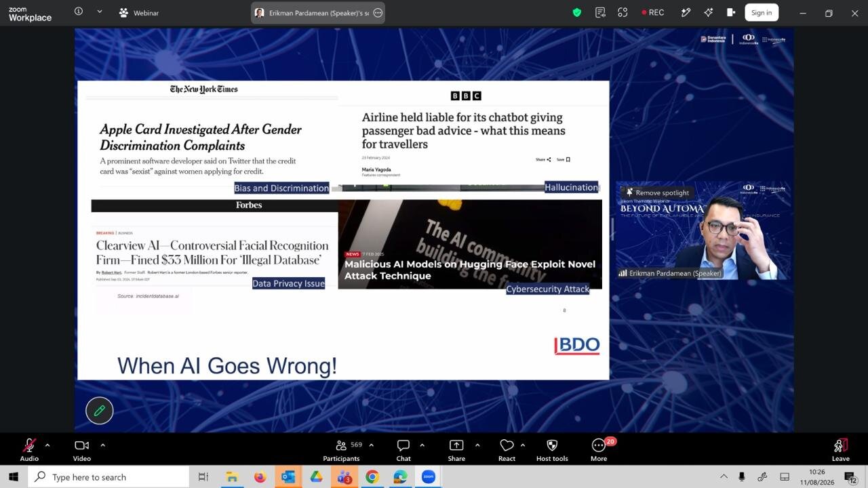Switch to Outlook on the taskbar
This screenshot has height=488, width=868.
(288, 477)
